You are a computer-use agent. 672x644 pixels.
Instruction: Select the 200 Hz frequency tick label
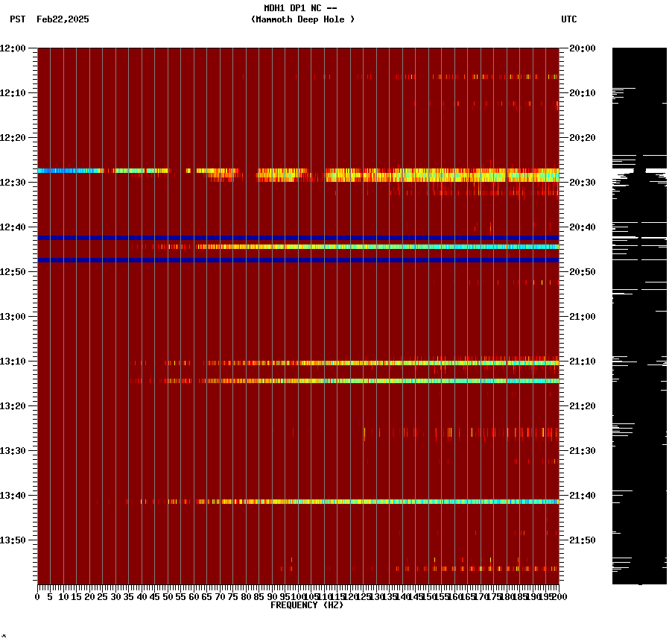click(559, 596)
